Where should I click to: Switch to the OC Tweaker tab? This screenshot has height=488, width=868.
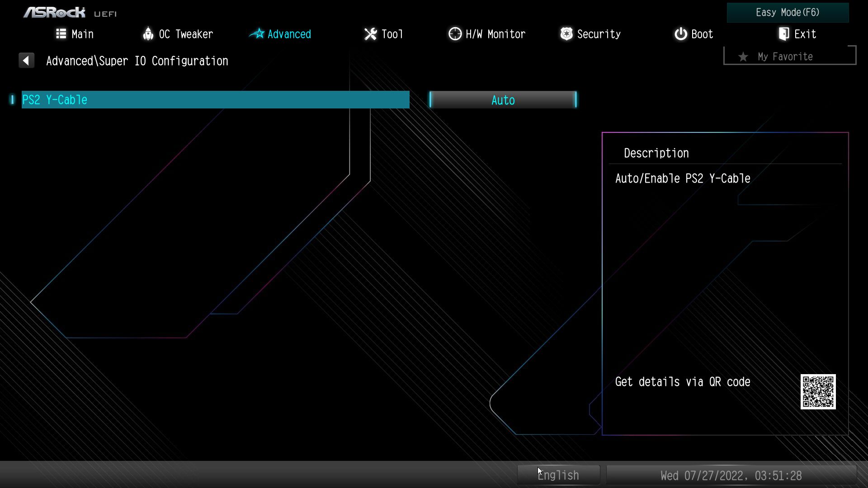[185, 34]
